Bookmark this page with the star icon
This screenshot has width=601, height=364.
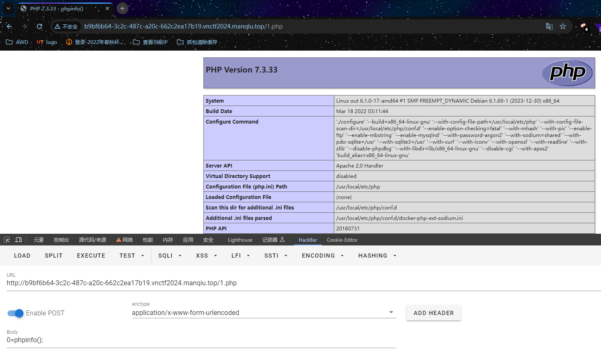[x=563, y=26]
